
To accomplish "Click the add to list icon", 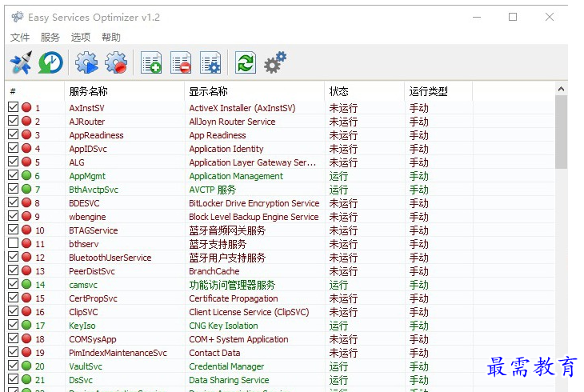I will (151, 63).
